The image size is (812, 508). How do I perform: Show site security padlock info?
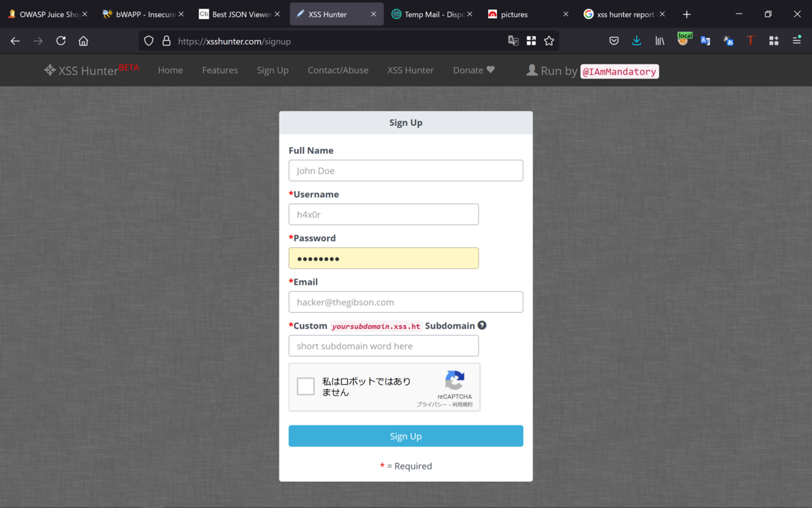(x=166, y=41)
